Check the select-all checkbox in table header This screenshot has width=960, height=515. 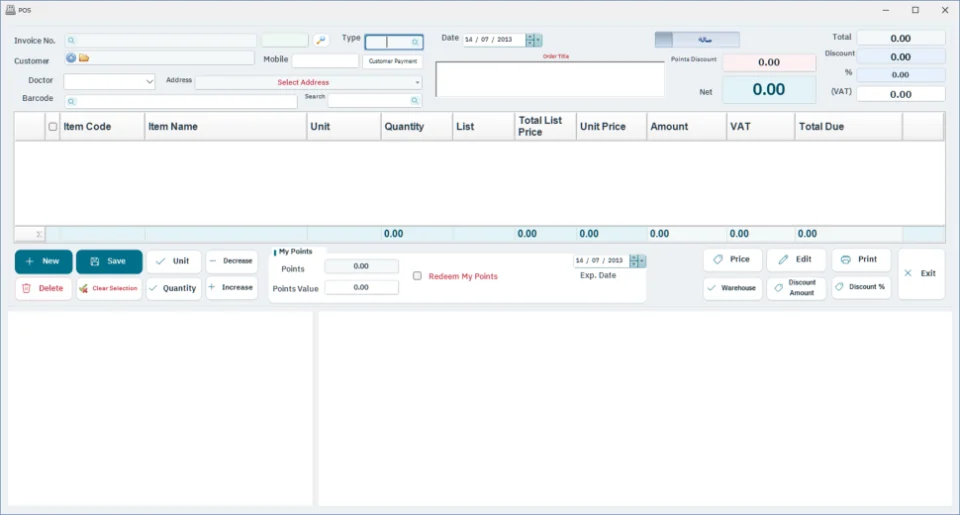53,127
